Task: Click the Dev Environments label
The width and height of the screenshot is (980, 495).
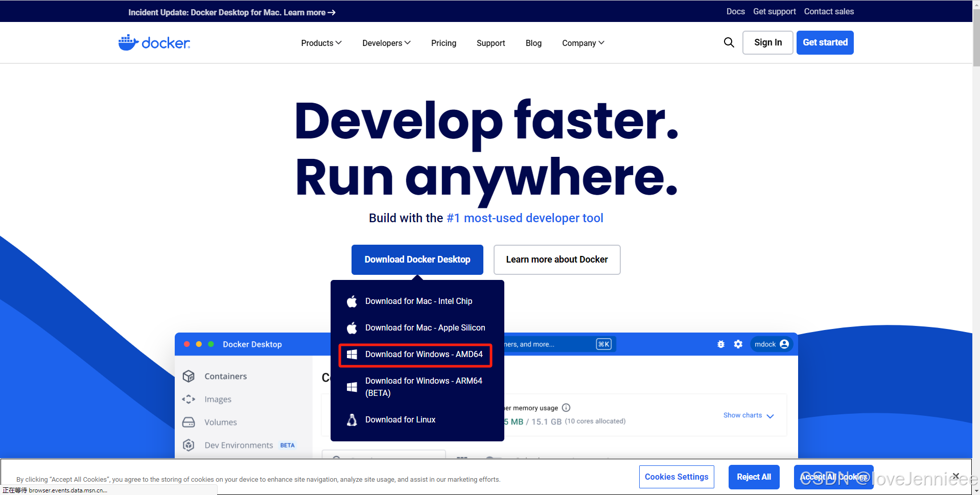Action: 239,445
